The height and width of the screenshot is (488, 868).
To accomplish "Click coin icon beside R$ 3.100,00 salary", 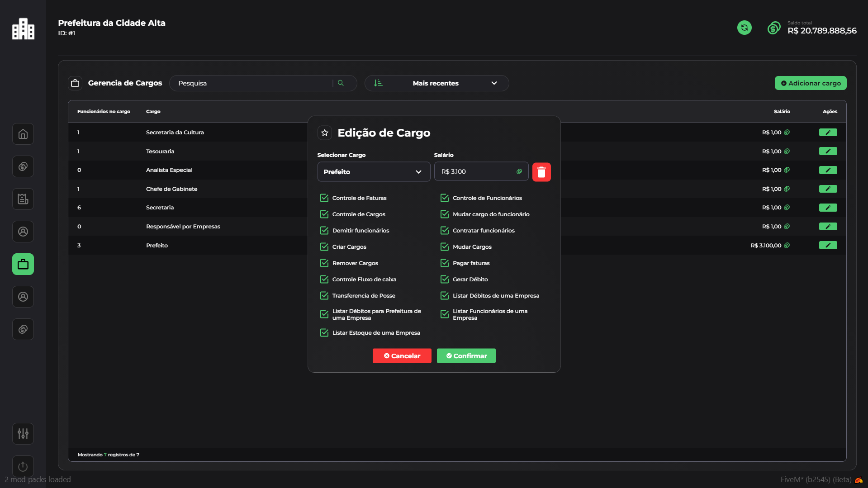I will pyautogui.click(x=787, y=245).
